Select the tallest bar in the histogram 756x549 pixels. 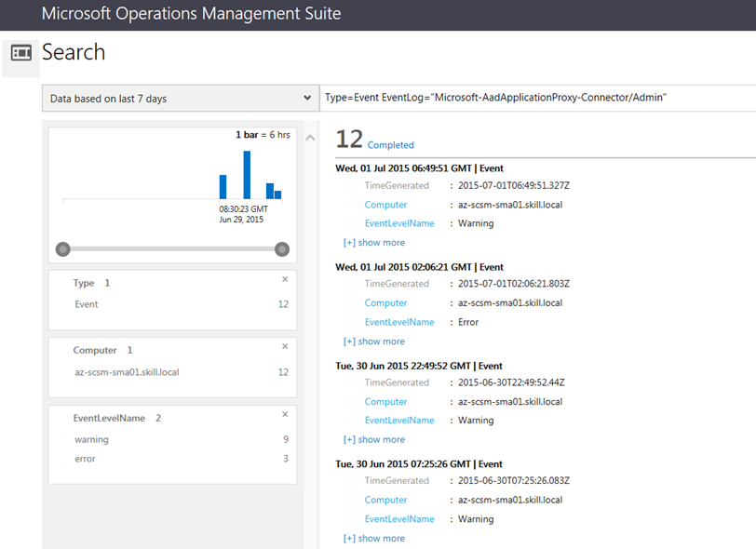(247, 175)
